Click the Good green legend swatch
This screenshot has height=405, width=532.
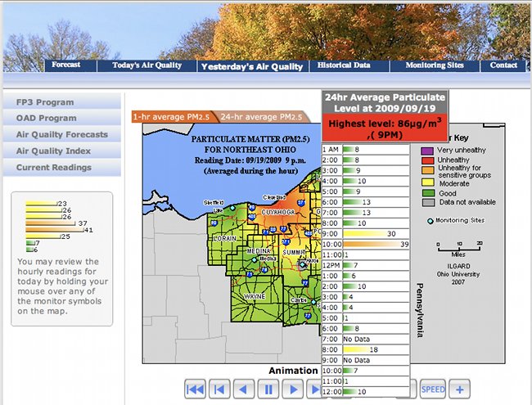[427, 193]
